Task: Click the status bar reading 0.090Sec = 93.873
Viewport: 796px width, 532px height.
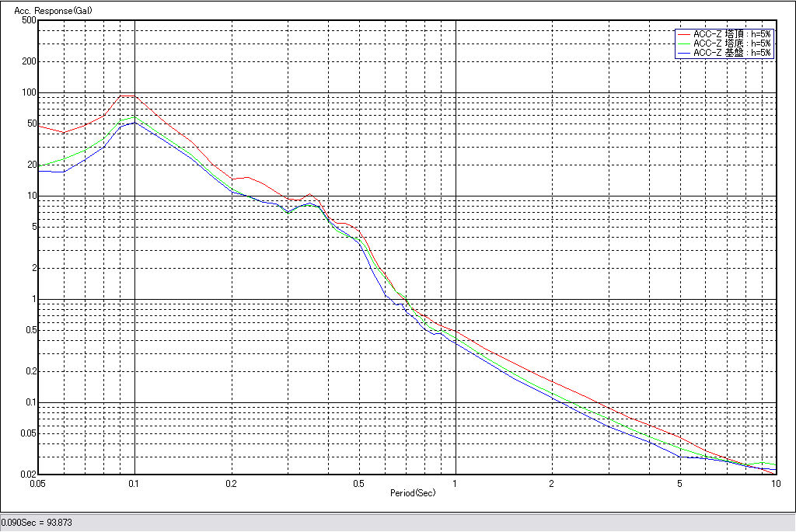Action: [37, 522]
